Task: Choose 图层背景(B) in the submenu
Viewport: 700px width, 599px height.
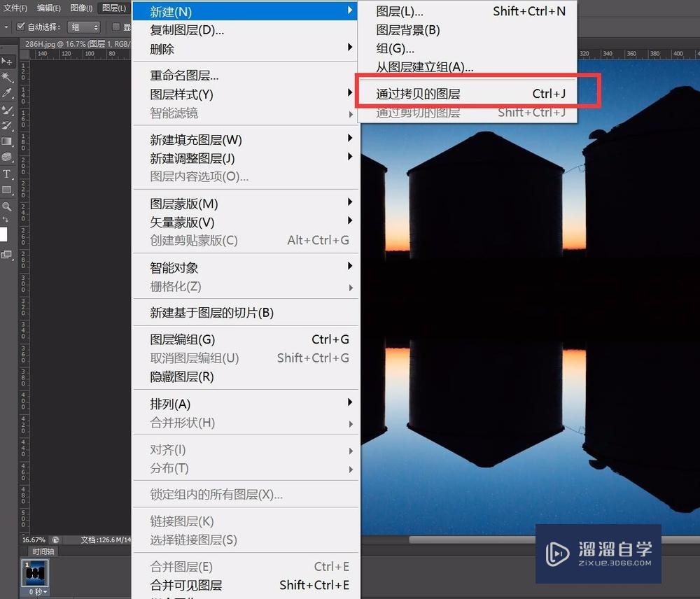Action: click(x=469, y=30)
